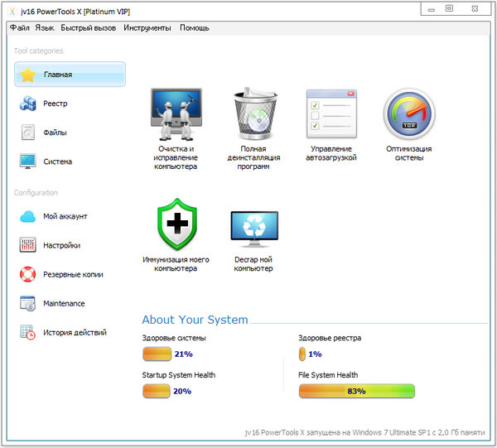This screenshot has width=497, height=448.
Task: Open the Maintenance section
Action: point(64,303)
